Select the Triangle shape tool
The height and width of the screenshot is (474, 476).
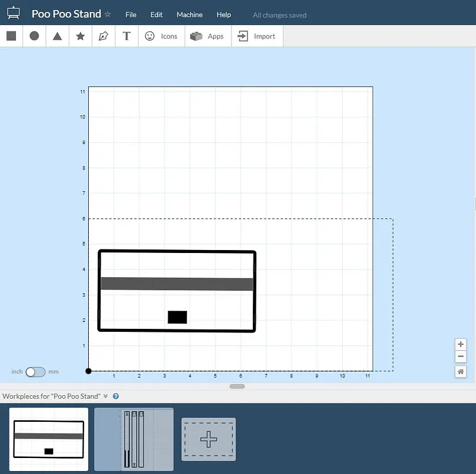point(57,36)
